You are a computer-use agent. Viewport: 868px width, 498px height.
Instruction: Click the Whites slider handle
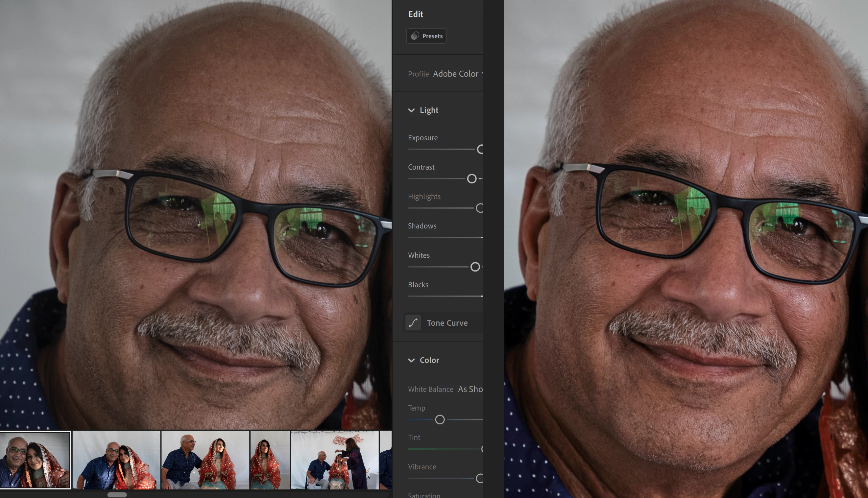pyautogui.click(x=475, y=267)
